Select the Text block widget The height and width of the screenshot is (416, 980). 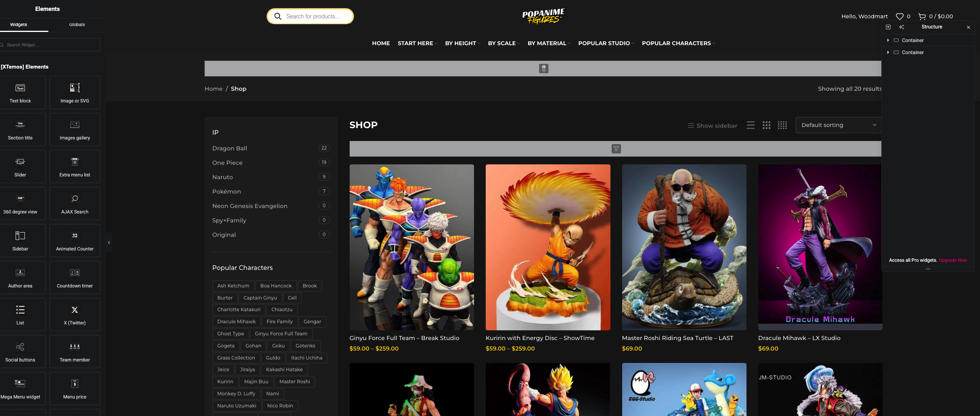click(x=20, y=92)
